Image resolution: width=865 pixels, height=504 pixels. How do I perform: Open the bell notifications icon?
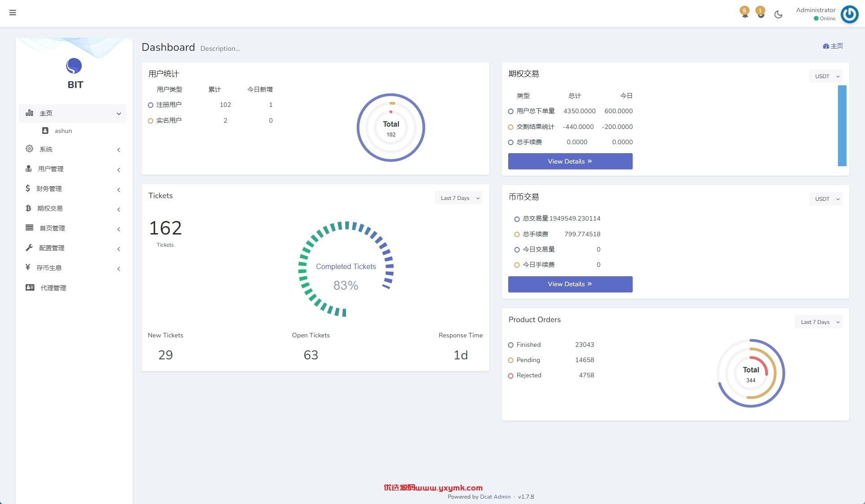coord(745,13)
